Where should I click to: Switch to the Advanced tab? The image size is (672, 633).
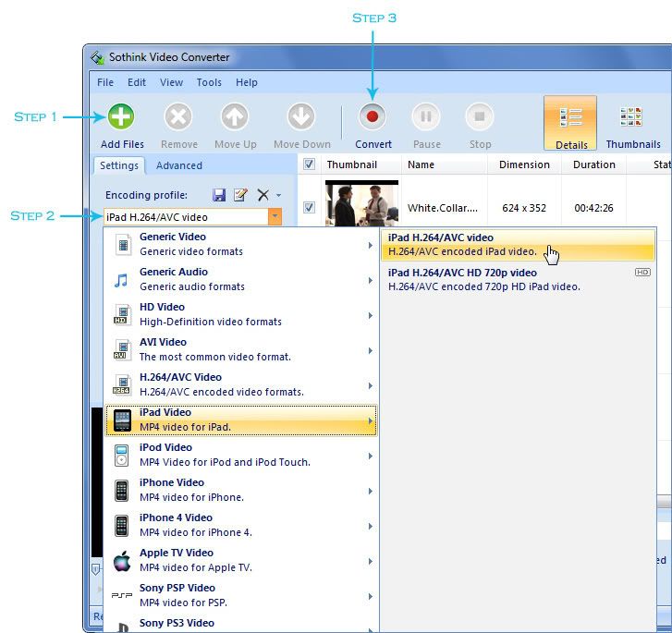point(179,165)
